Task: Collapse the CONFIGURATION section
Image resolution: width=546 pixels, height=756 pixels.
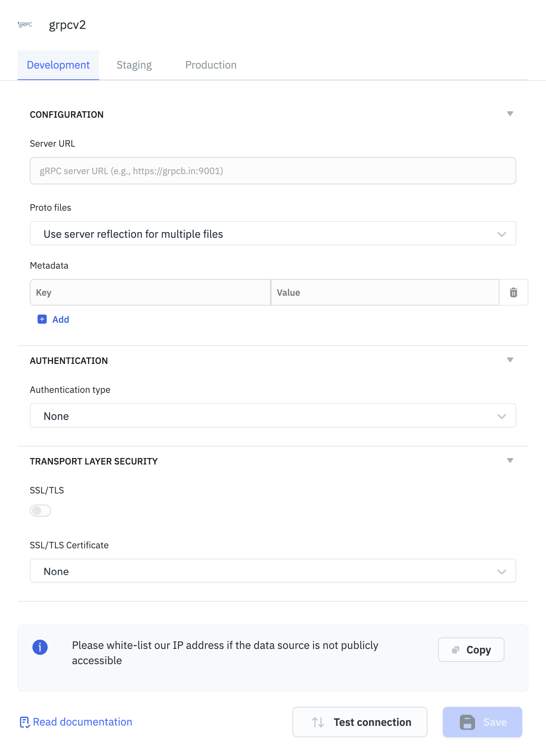Action: click(x=509, y=114)
